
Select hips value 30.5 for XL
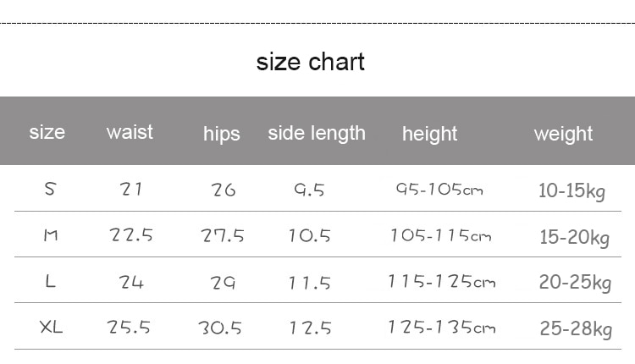(220, 328)
